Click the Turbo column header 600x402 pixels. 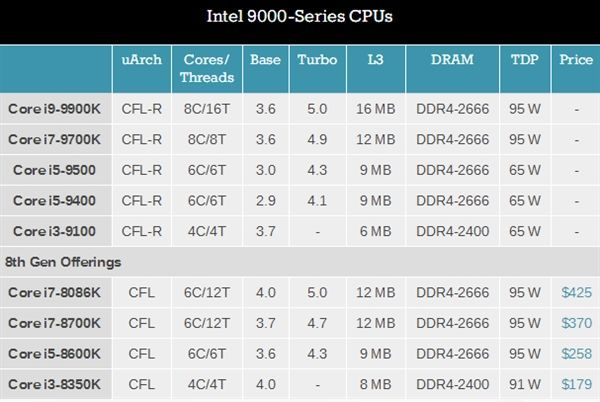click(x=316, y=59)
